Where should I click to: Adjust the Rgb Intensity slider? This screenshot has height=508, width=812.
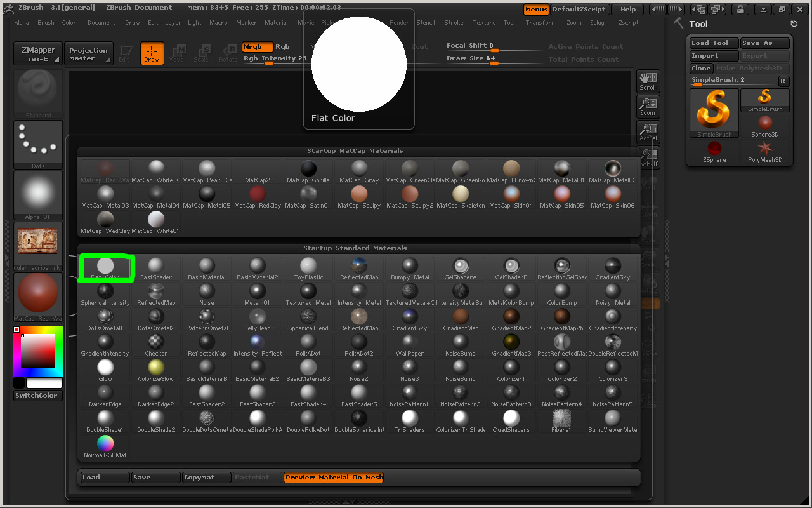click(x=274, y=59)
